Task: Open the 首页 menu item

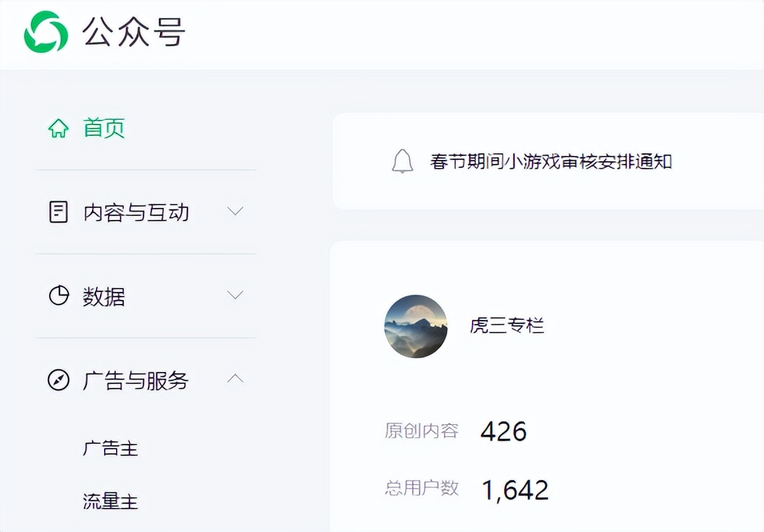Action: [x=103, y=129]
